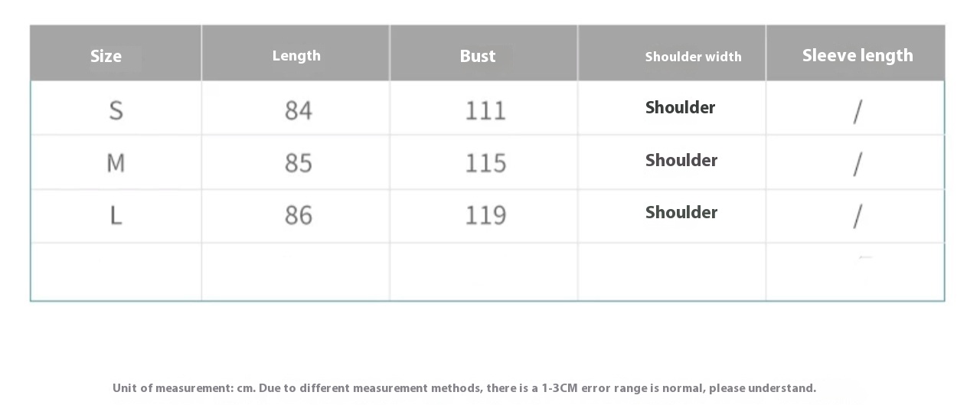Click Shoulder text in the M row
Image resolution: width=980 pixels, height=415 pixels.
point(681,160)
